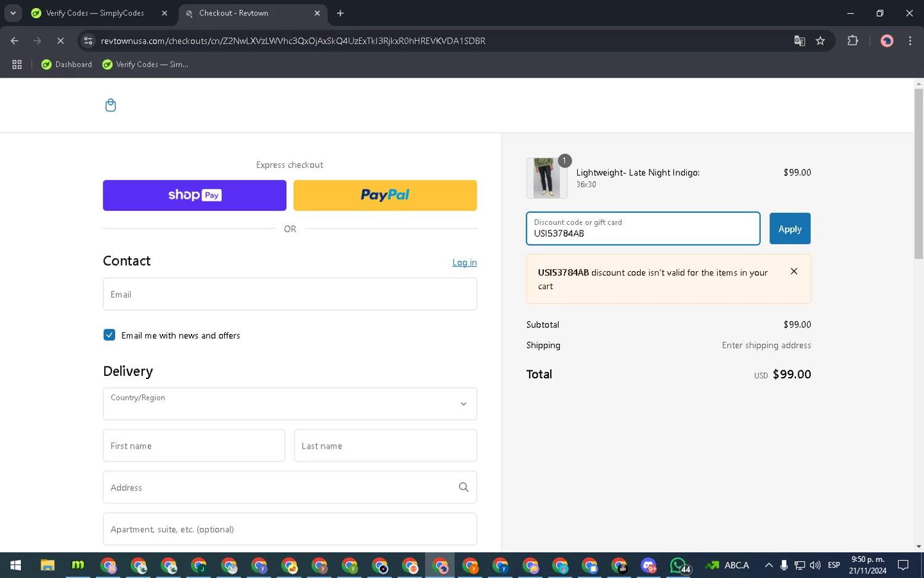Screen dimensions: 924x578
Task: Select the Checkout - Revtown tab
Action: [253, 13]
